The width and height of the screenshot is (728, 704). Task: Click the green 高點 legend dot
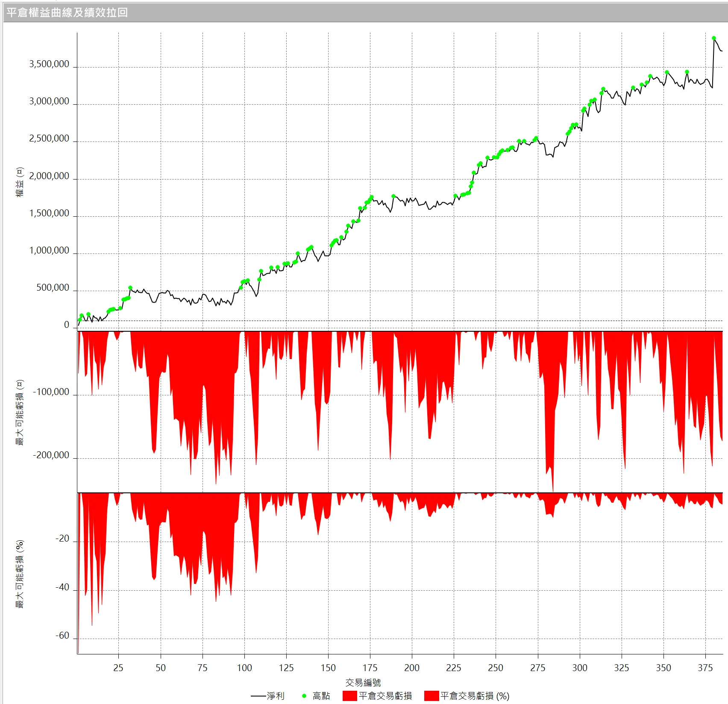pyautogui.click(x=304, y=696)
